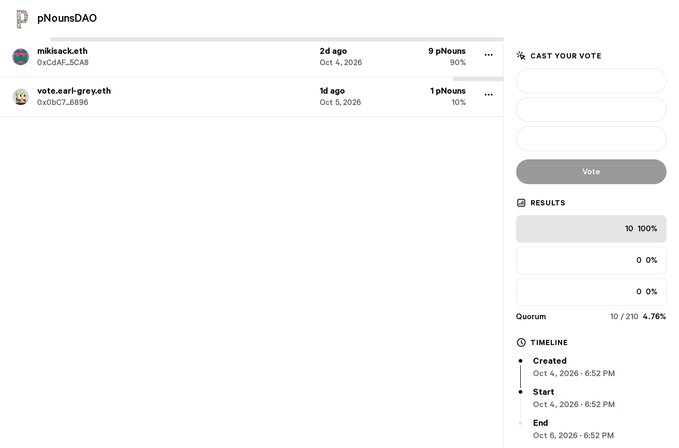
Task: Select the quorum 10 / 210 count
Action: [624, 316]
